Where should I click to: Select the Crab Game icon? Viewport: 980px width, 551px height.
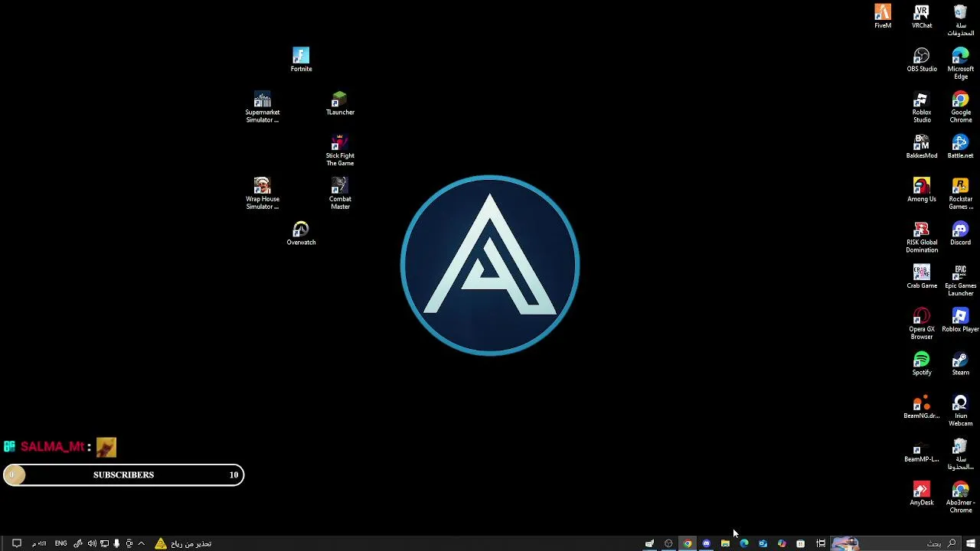(922, 276)
